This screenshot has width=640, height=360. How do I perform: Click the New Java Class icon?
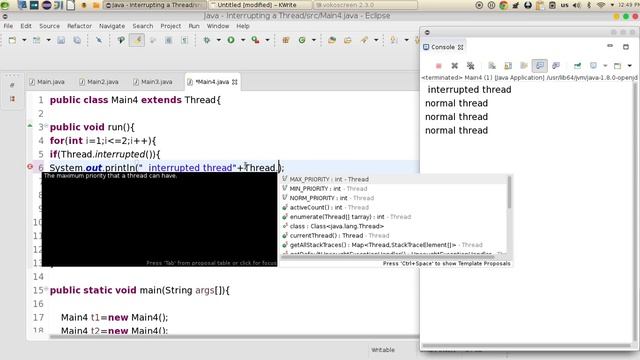(302, 40)
